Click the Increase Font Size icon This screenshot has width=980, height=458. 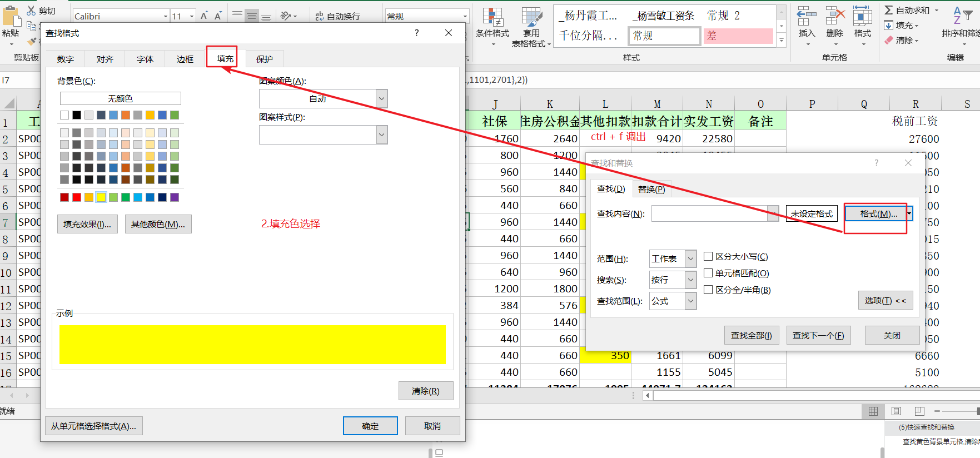204,16
